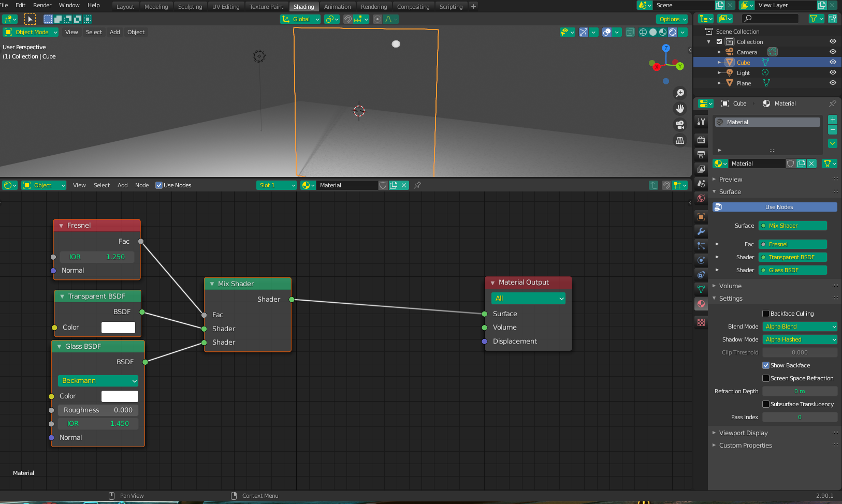This screenshot has width=842, height=504.
Task: Enable Subsurface Translucency checkbox
Action: point(766,404)
